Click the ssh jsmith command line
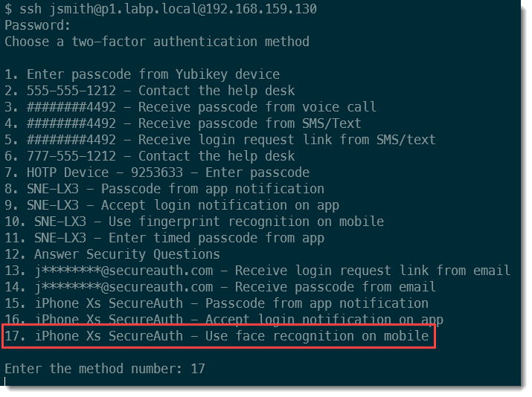 point(161,9)
